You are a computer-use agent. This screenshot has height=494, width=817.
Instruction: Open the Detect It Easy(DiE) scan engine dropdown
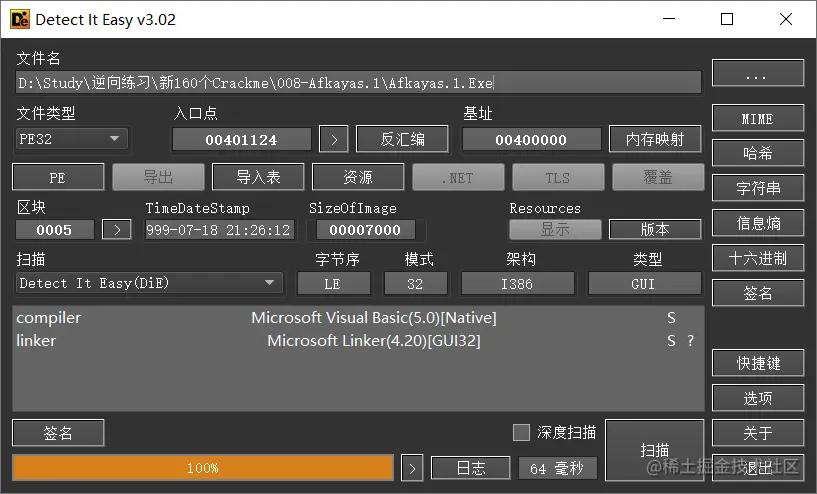tap(149, 283)
